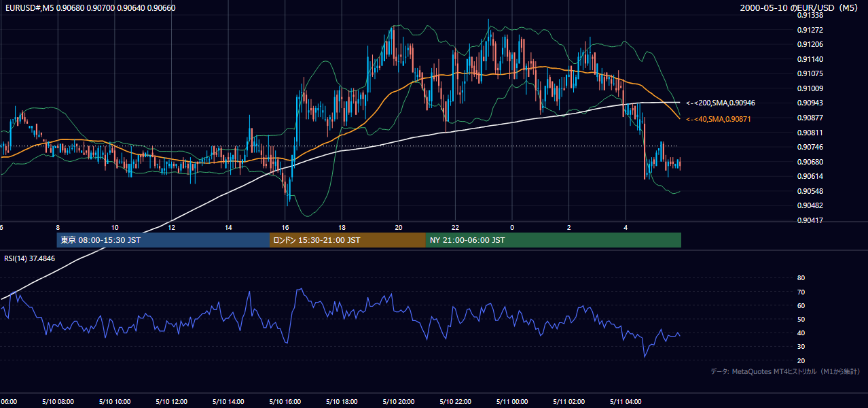This screenshot has width=868, height=408.
Task: Click price axis value 0.90943
Action: click(810, 103)
